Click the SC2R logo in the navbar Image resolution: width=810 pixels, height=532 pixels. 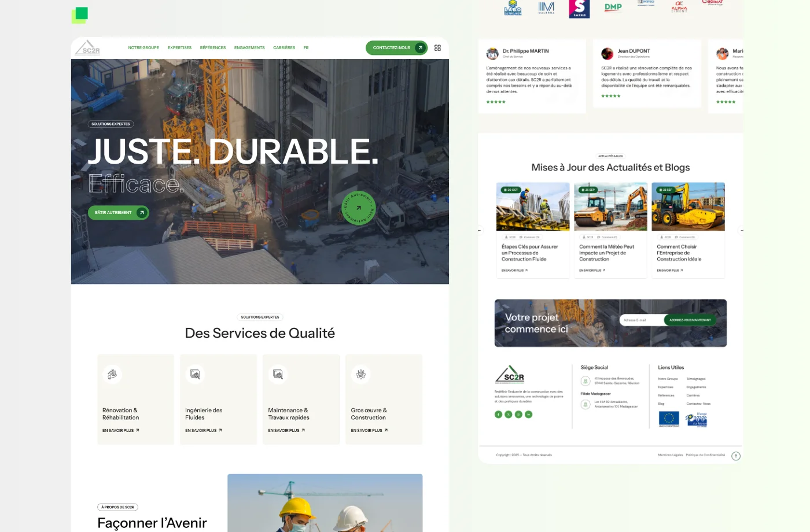pos(88,48)
